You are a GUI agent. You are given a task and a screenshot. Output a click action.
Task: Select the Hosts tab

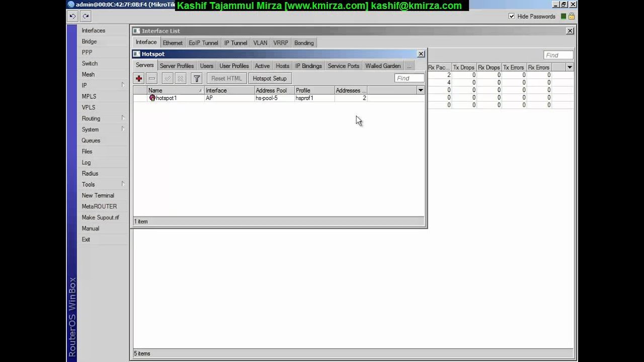click(282, 66)
